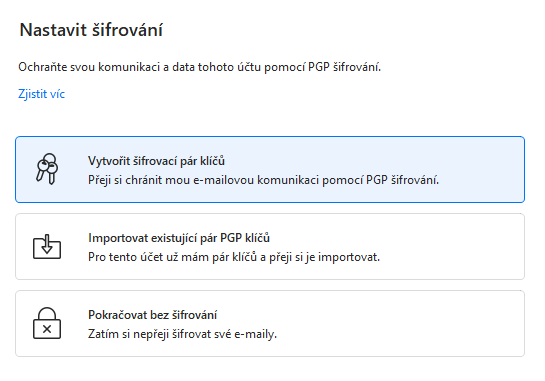Screen dimensions: 545x381
Task: Click description 'Pro tento účet už mám pár klíčů'
Action: 234,257
